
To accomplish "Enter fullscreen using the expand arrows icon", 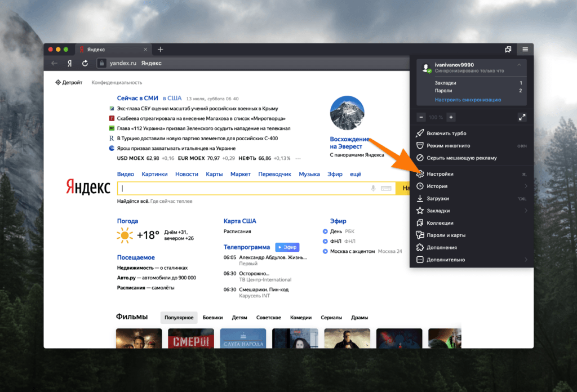I will tap(522, 117).
